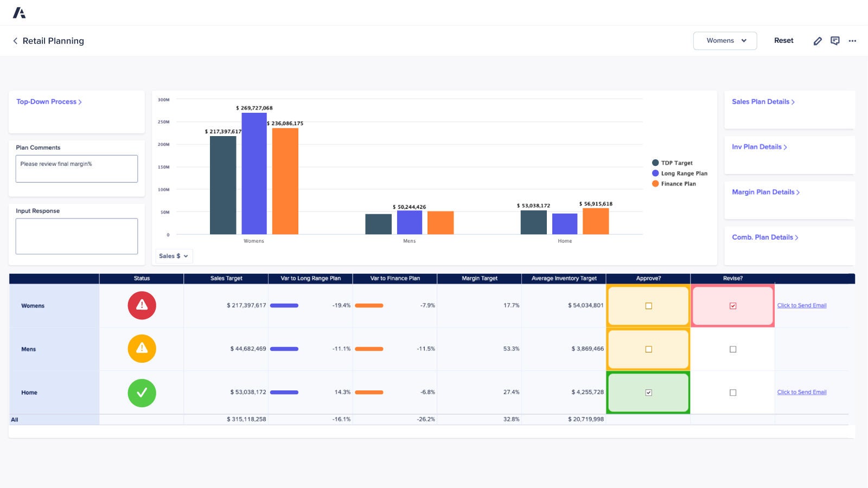Expand the Top-Down Process link

[49, 101]
